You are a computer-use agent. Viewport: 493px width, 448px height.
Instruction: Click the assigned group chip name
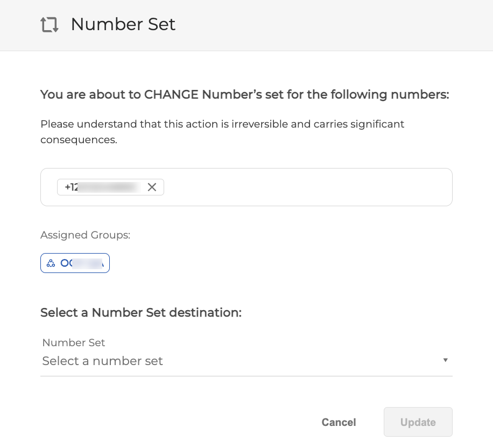point(81,263)
